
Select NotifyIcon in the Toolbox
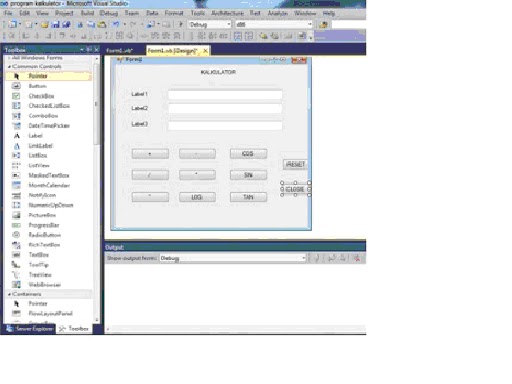42,195
